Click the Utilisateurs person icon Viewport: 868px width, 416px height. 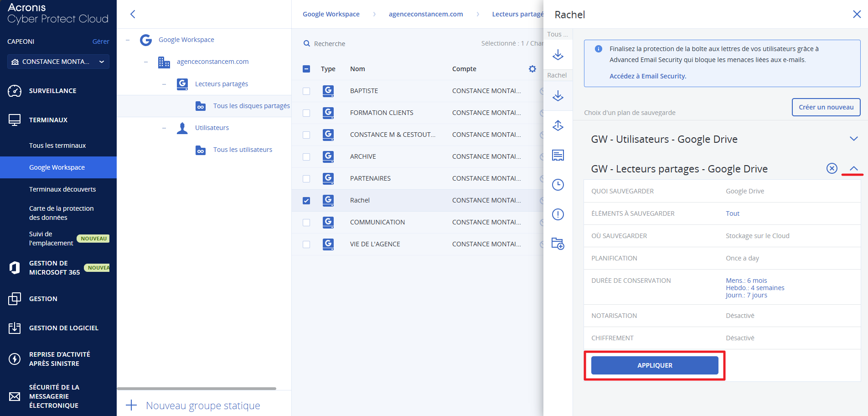pyautogui.click(x=182, y=128)
